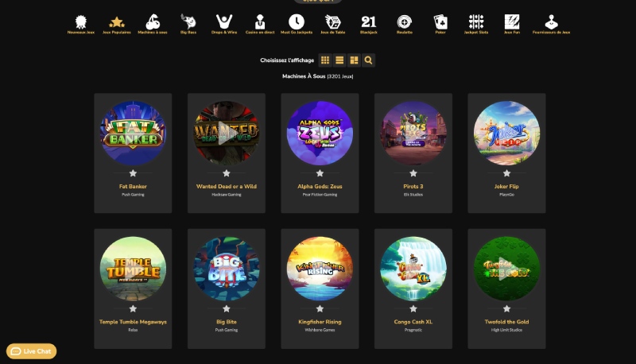Image resolution: width=636 pixels, height=364 pixels.
Task: Mark Kingfisher Rising as favorite
Action: click(320, 309)
